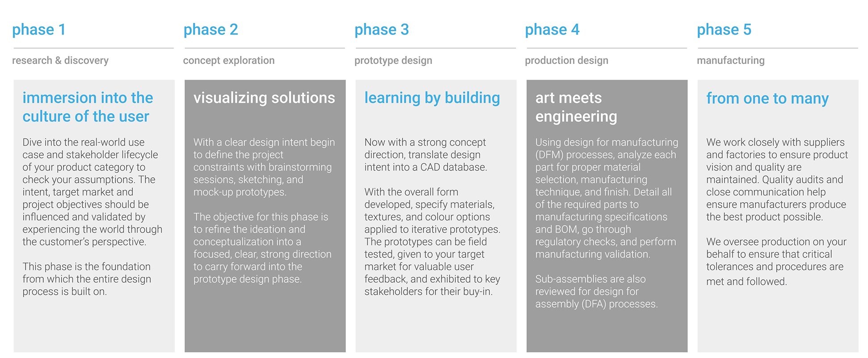Click the phase 2 heading
This screenshot has height=358, width=868.
[x=211, y=30]
